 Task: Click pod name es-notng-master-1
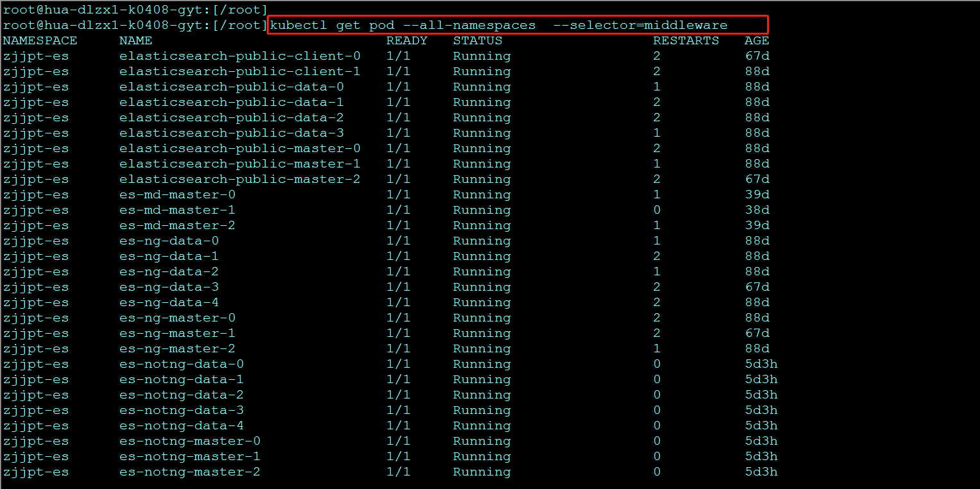click(x=190, y=456)
